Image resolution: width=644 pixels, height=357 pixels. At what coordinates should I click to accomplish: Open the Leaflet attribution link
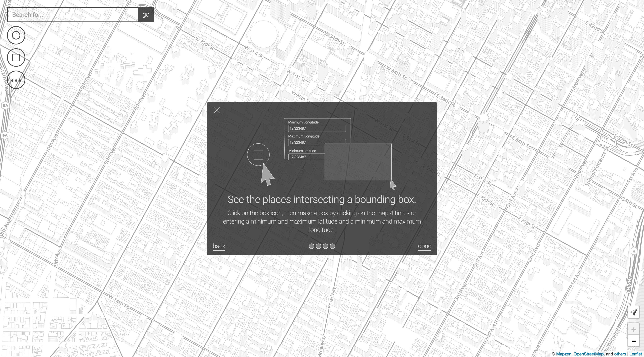click(x=636, y=354)
